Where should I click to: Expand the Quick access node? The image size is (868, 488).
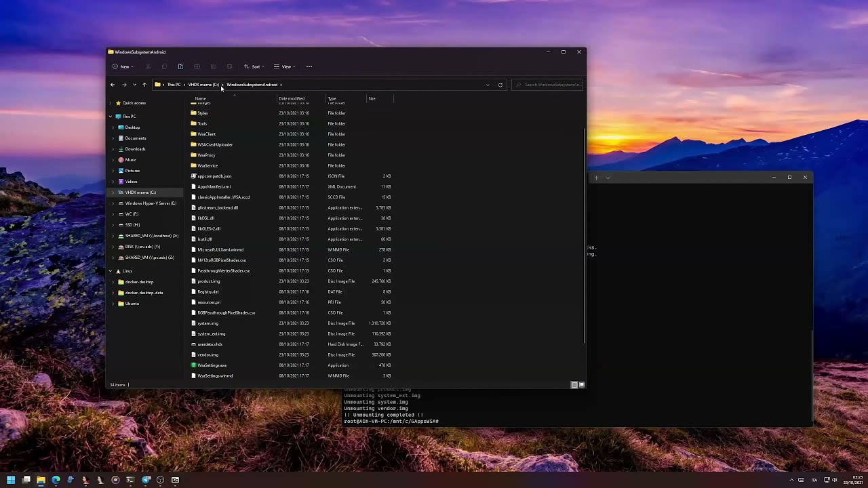111,103
